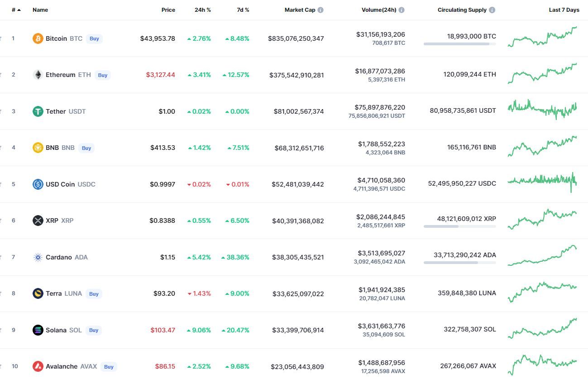Open Solana's 7-day price chart
Image resolution: width=588 pixels, height=384 pixels.
point(542,328)
